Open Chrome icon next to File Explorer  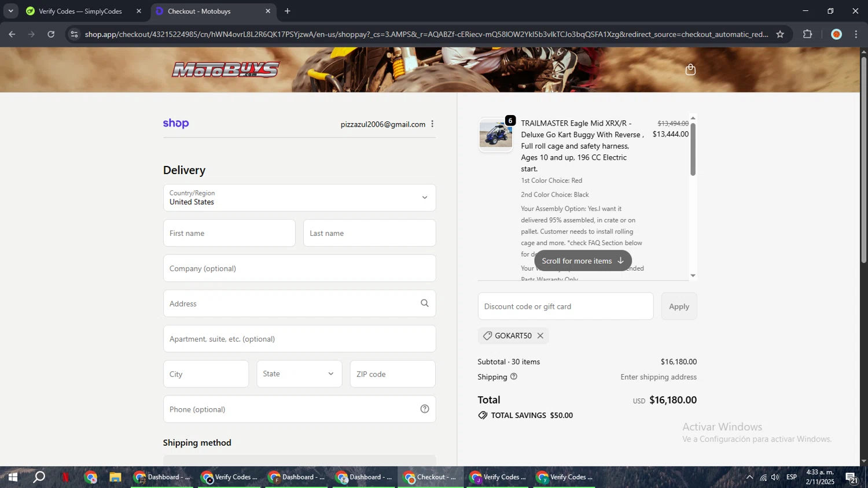91,478
